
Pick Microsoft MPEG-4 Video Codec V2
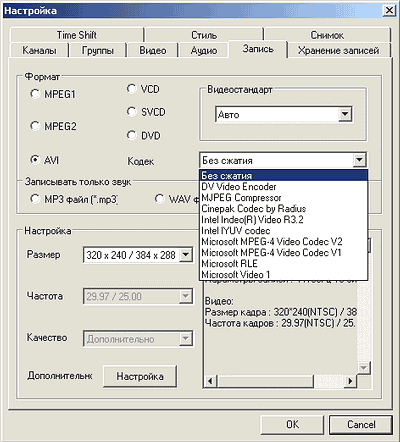(284, 241)
